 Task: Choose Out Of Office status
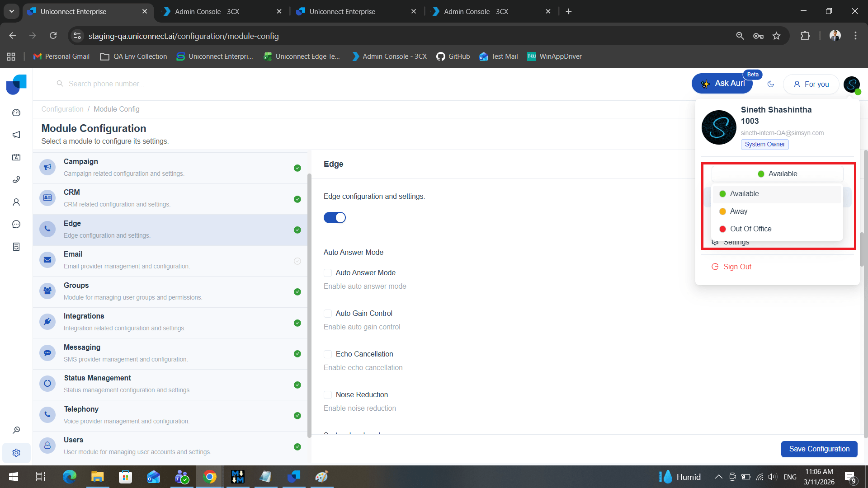(750, 229)
